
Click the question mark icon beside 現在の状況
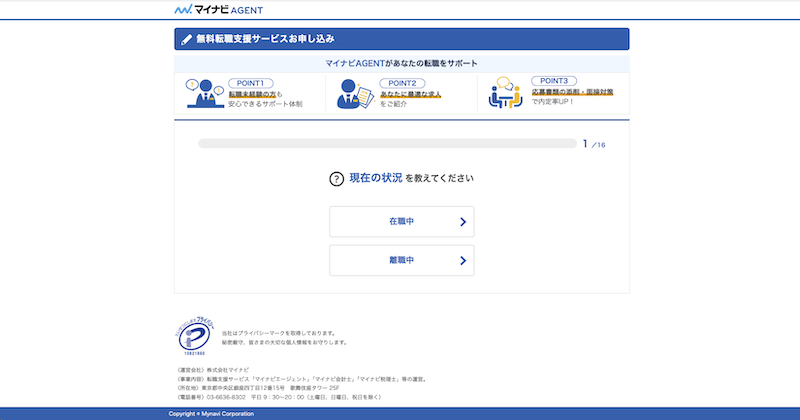coord(336,179)
